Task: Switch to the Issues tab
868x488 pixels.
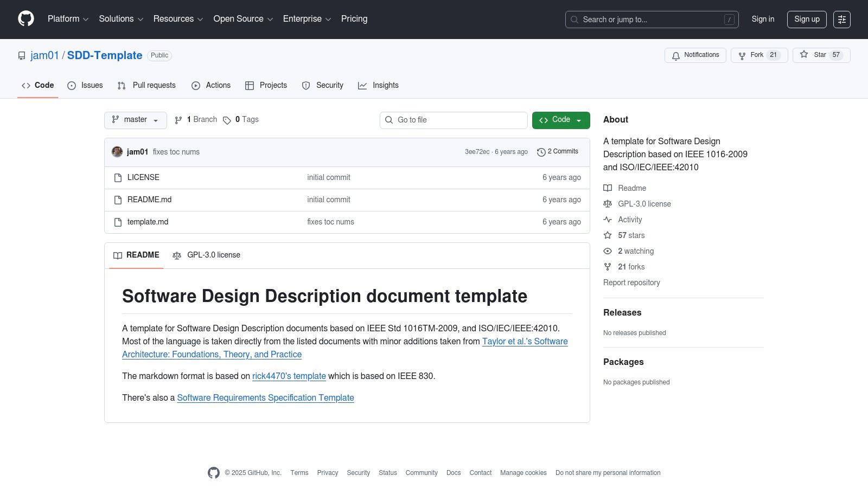Action: 85,86
